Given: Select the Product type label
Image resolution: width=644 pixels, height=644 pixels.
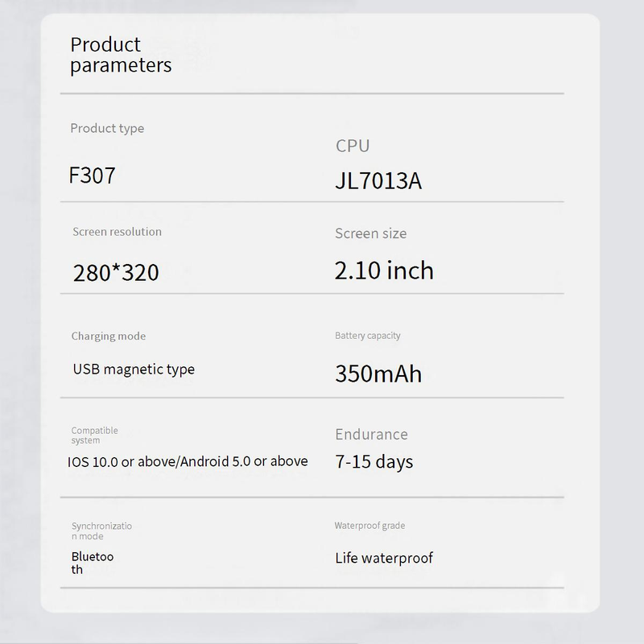Looking at the screenshot, I should (107, 128).
